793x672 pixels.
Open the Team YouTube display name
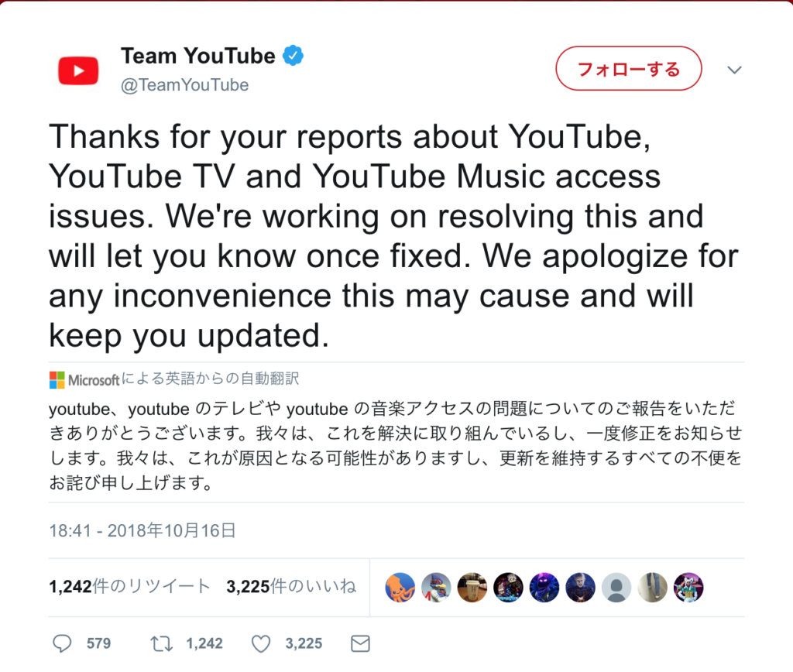(197, 56)
